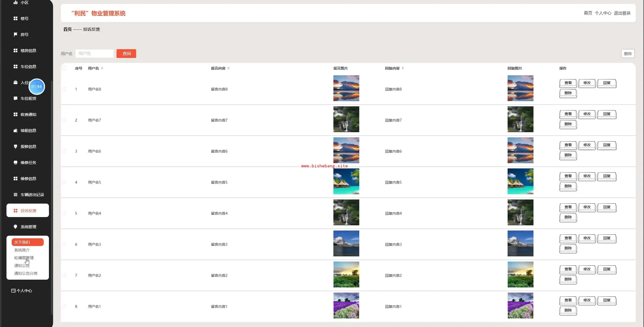
Task: Focus the 用户名 search input field
Action: 94,54
